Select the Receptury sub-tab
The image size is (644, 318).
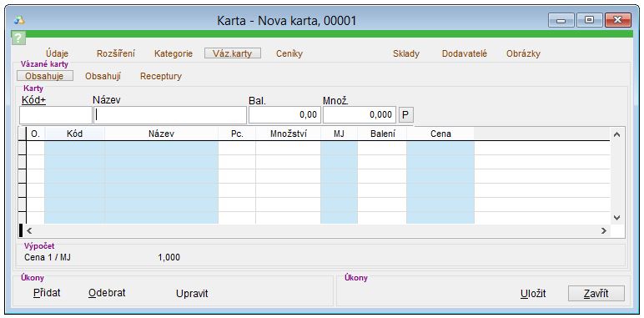(x=161, y=77)
